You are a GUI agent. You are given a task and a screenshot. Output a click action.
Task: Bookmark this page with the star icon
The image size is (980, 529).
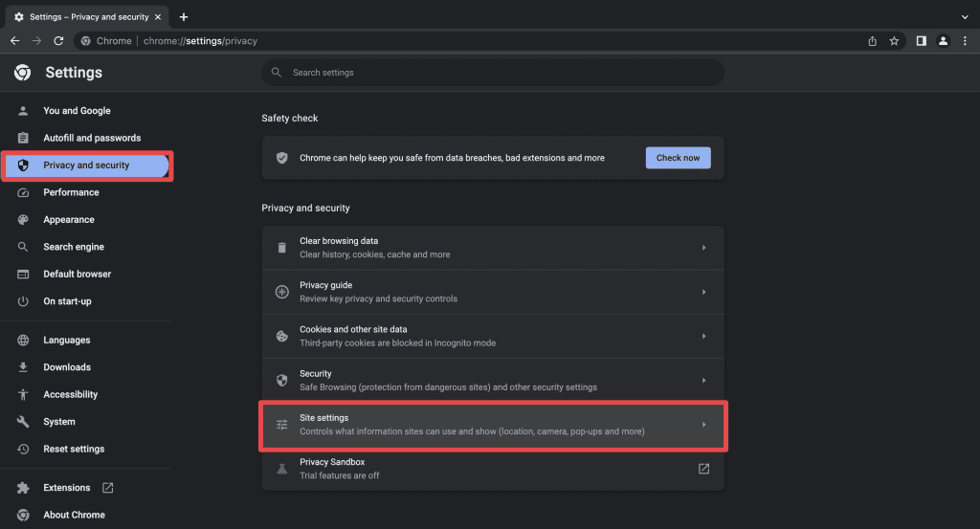[x=894, y=41]
